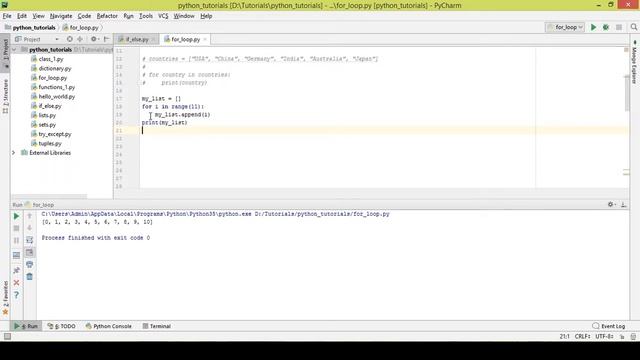Image resolution: width=640 pixels, height=360 pixels.
Task: Close the for_loop.py editor tab
Action: 205,39
